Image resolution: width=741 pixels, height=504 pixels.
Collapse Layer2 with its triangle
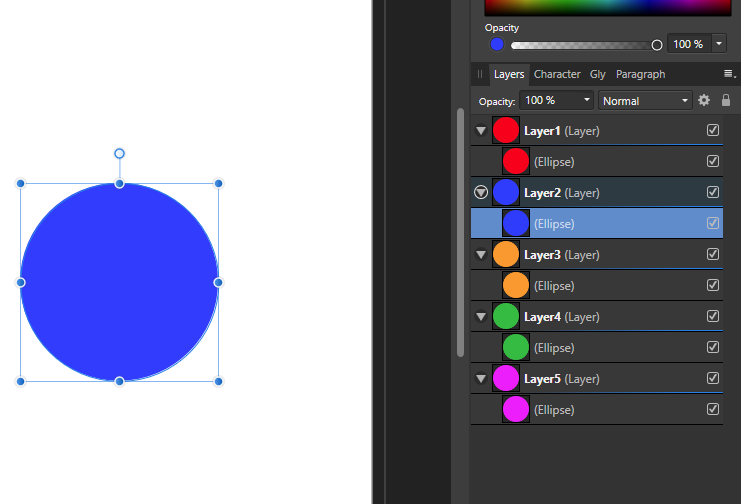click(481, 192)
